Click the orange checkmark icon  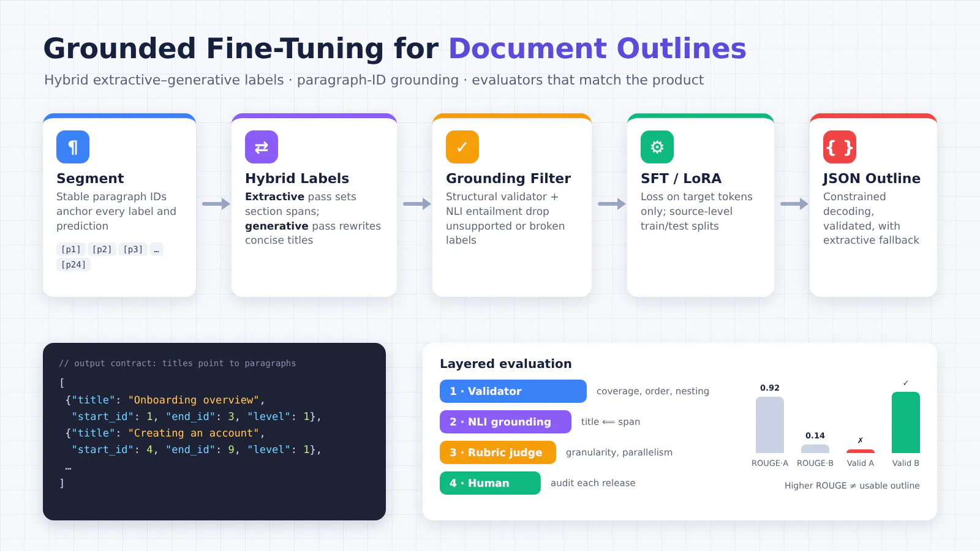462,147
